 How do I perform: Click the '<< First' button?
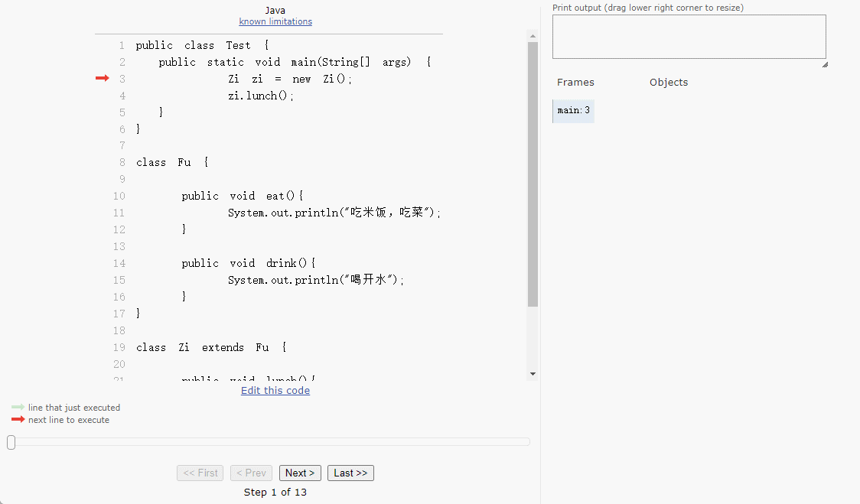point(200,473)
